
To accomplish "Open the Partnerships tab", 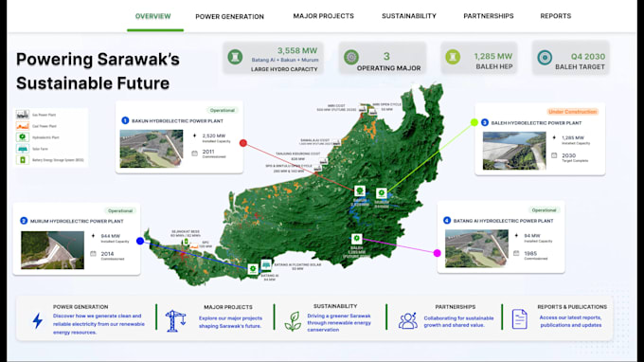I will (x=489, y=16).
